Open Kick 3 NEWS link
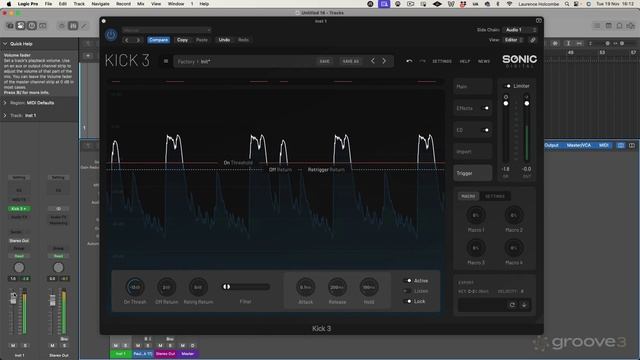This screenshot has width=640, height=360. [x=484, y=61]
